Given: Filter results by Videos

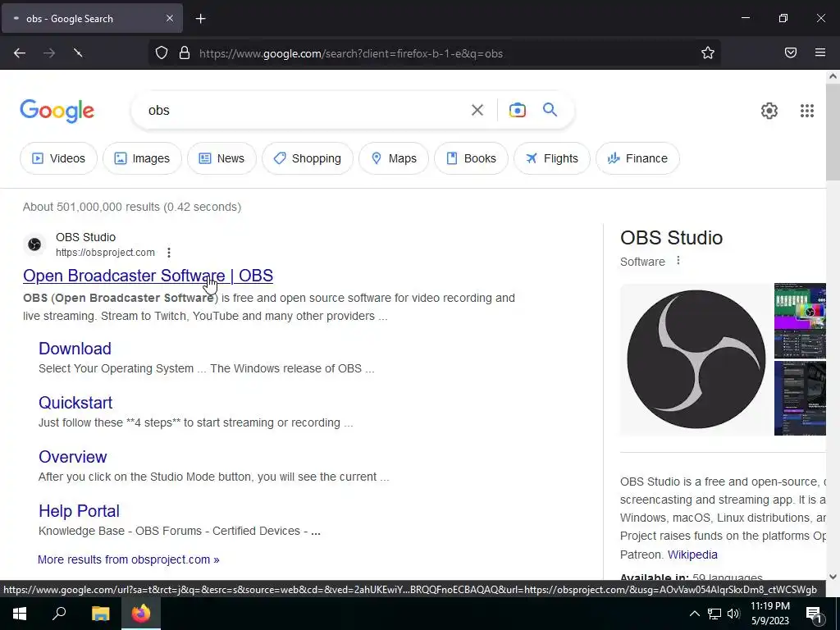Looking at the screenshot, I should [x=58, y=158].
